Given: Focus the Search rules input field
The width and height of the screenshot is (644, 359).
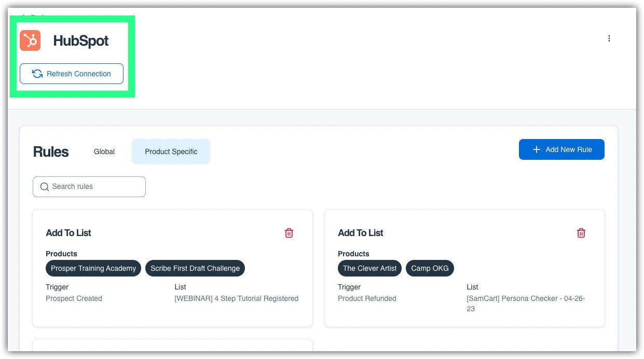Looking at the screenshot, I should pos(89,187).
